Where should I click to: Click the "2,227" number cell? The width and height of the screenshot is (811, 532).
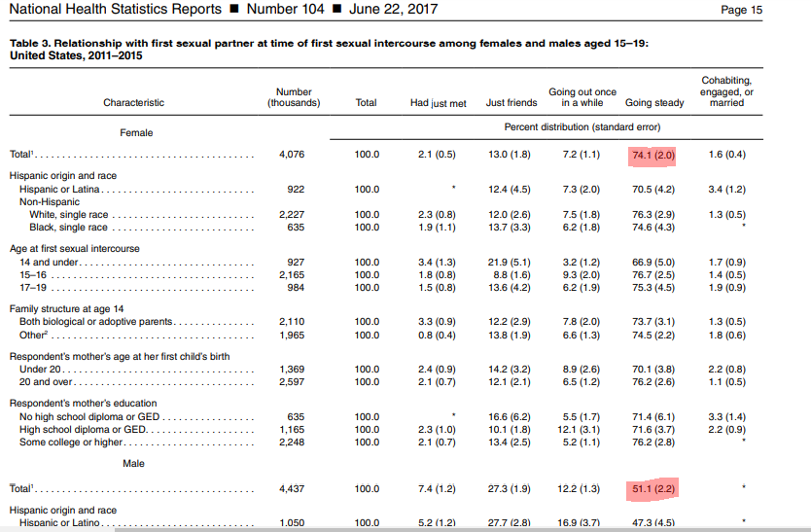[x=292, y=215]
